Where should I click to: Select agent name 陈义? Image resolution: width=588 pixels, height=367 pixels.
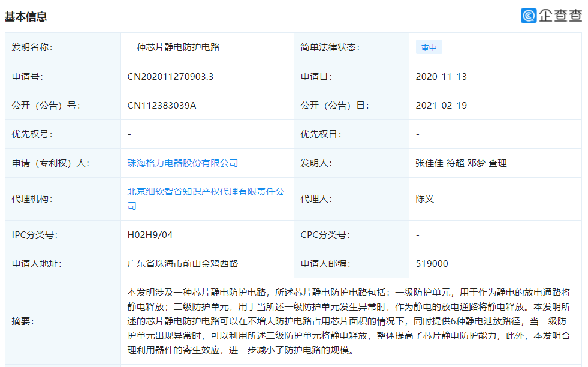(x=424, y=199)
